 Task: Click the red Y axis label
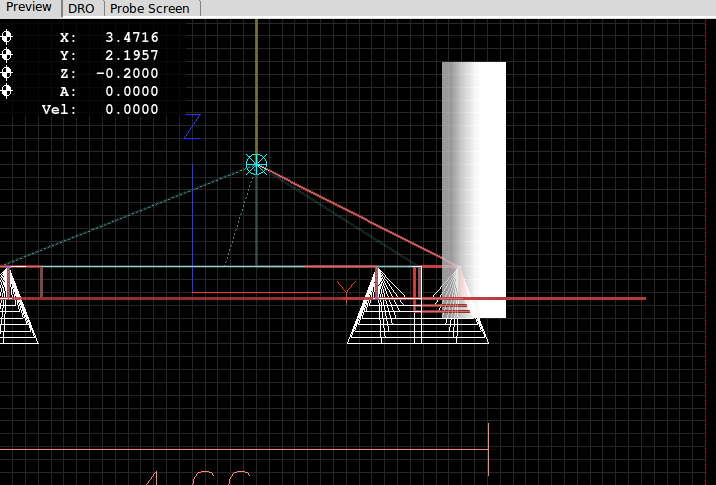coord(346,293)
